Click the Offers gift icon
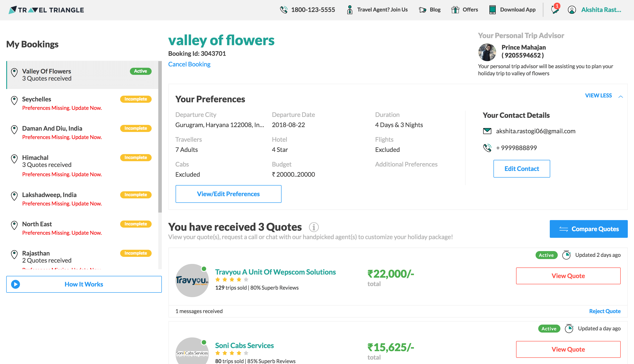Screen dimensions: 634x364 click(455, 10)
